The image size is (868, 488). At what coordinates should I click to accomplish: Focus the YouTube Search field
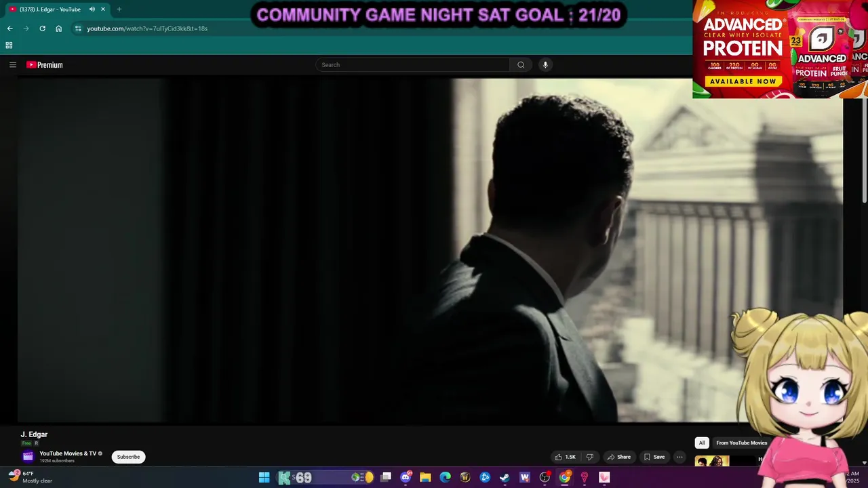(x=412, y=65)
